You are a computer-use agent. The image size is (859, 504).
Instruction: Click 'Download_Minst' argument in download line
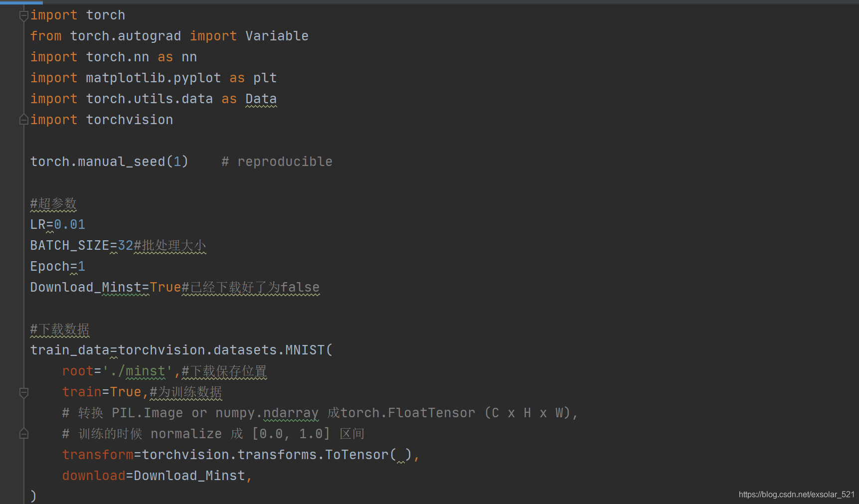pos(189,476)
